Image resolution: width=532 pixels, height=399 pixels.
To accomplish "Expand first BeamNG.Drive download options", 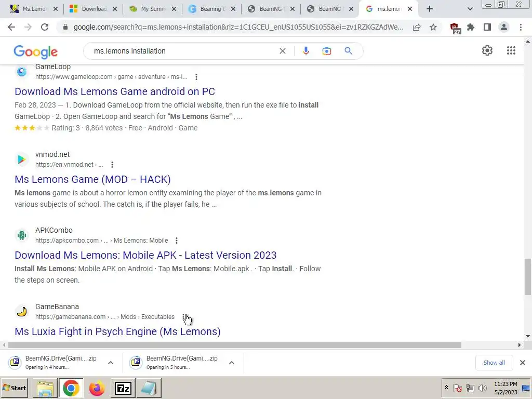I will click(x=111, y=363).
